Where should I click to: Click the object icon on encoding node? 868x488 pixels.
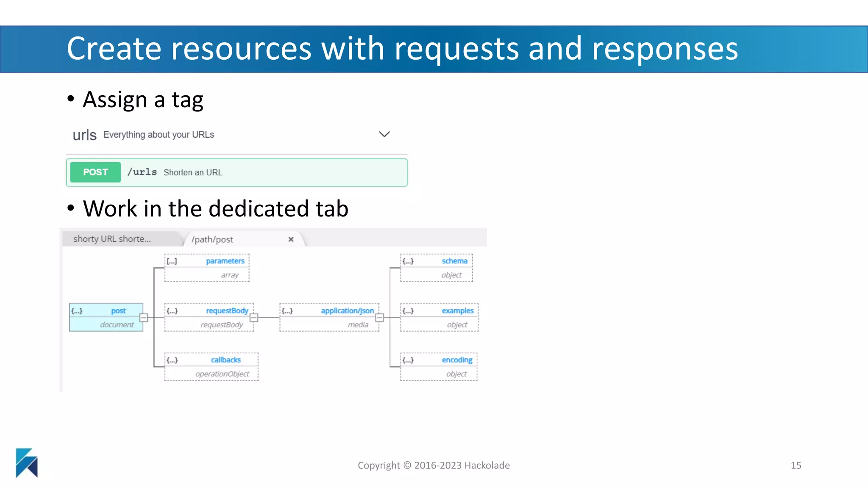pyautogui.click(x=408, y=360)
